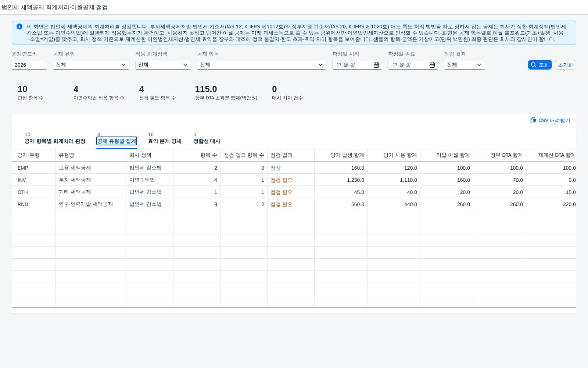Click the 대사 차이 건수 KPI label

click(287, 98)
